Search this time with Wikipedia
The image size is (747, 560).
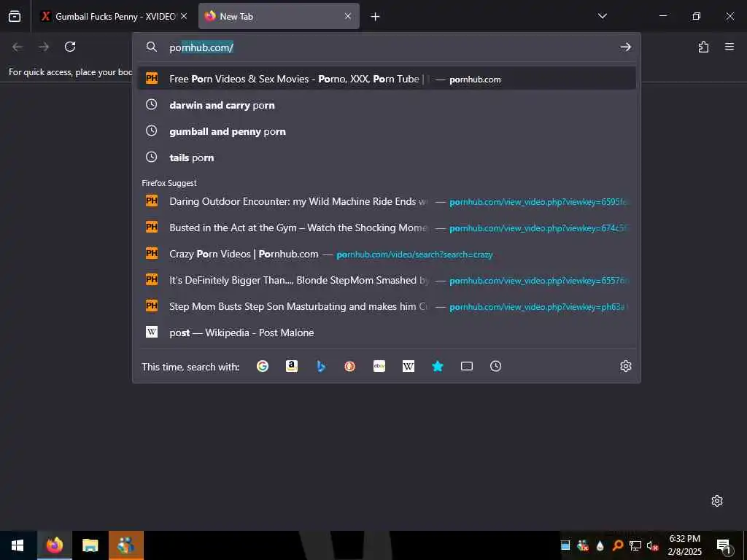409,366
